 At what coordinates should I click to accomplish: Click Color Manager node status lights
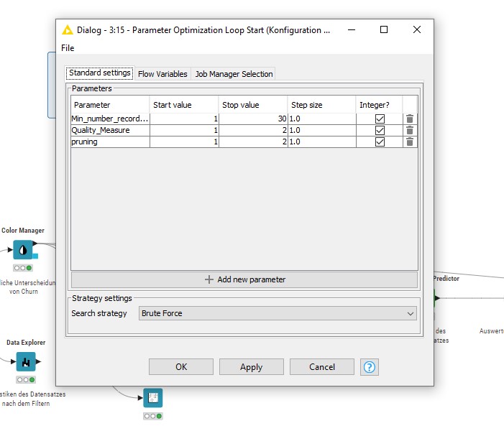point(23,268)
